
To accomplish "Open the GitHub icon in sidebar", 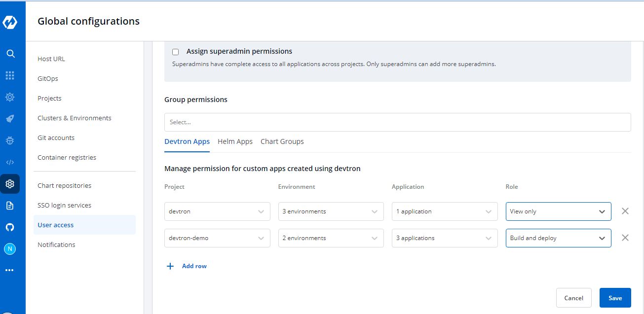I will [10, 227].
